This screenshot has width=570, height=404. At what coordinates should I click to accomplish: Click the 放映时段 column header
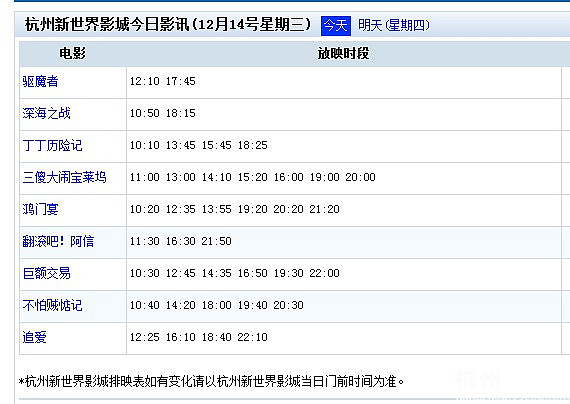(x=343, y=53)
